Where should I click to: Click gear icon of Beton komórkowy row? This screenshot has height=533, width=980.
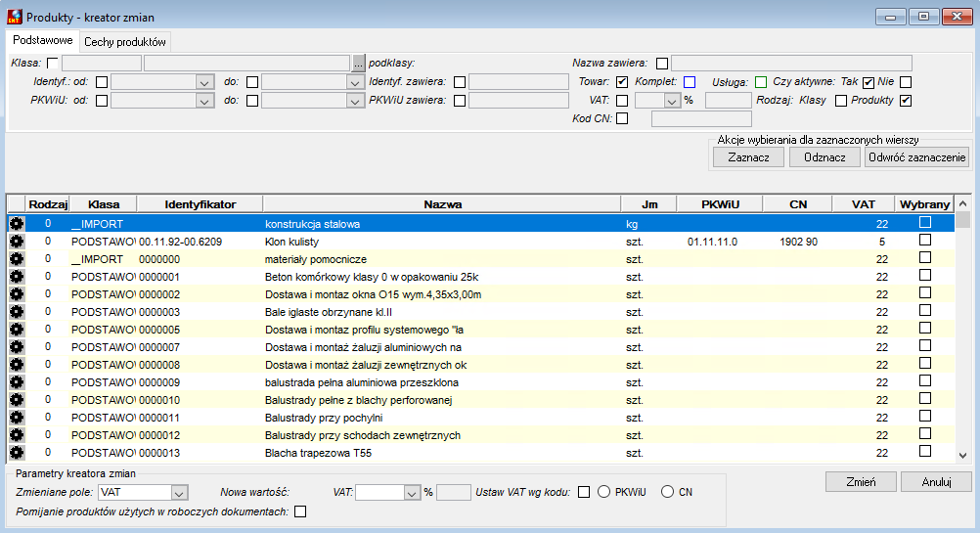pos(17,276)
